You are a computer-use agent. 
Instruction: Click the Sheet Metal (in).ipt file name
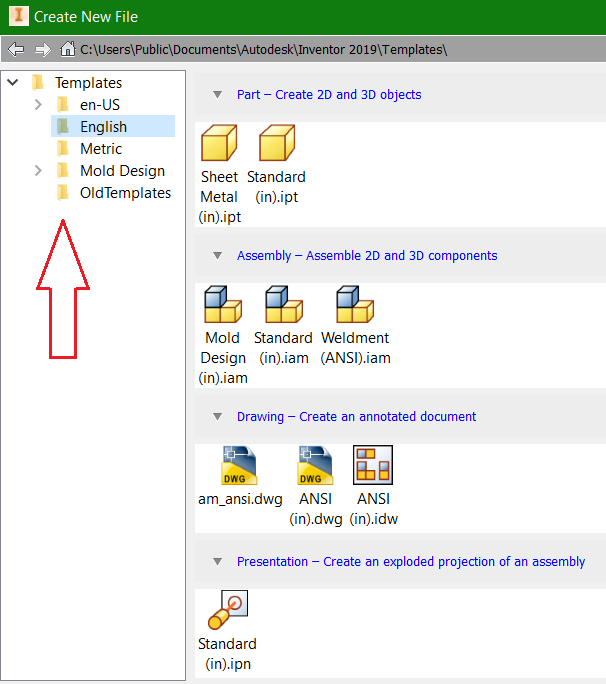pyautogui.click(x=219, y=197)
